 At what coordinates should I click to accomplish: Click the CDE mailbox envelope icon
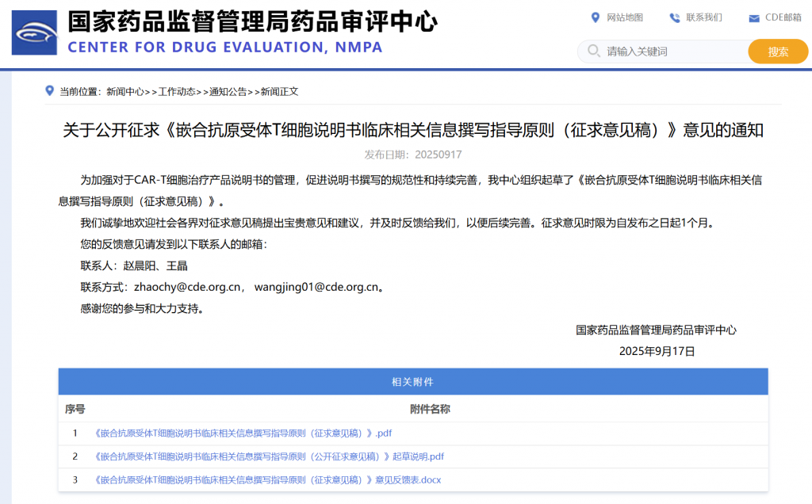pyautogui.click(x=754, y=18)
